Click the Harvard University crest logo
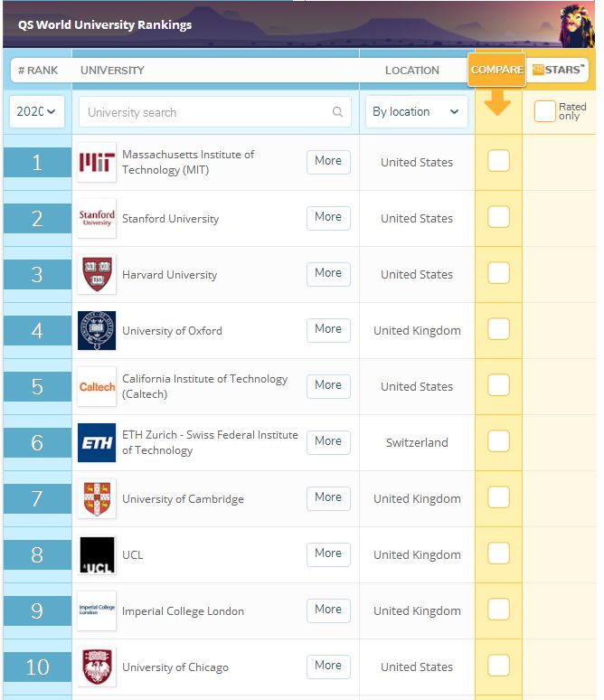 coord(97,274)
